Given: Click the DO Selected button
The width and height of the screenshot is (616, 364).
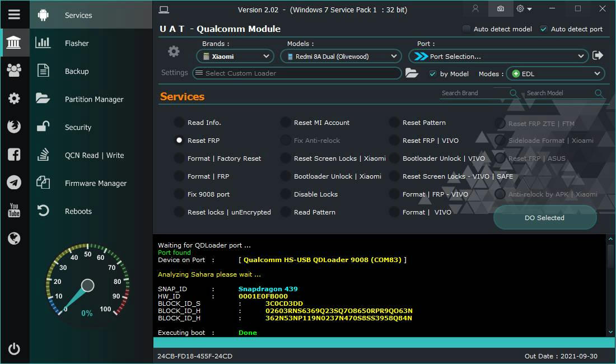Looking at the screenshot, I should tap(545, 217).
